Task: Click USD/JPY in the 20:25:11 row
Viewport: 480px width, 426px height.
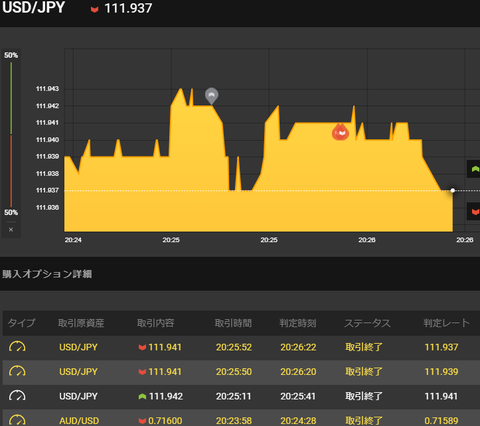Action: click(x=78, y=396)
